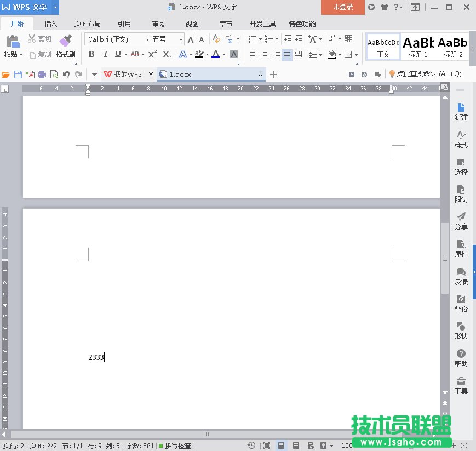The image size is (476, 451).
Task: Click the Save icon in quick toolbar
Action: point(18,74)
